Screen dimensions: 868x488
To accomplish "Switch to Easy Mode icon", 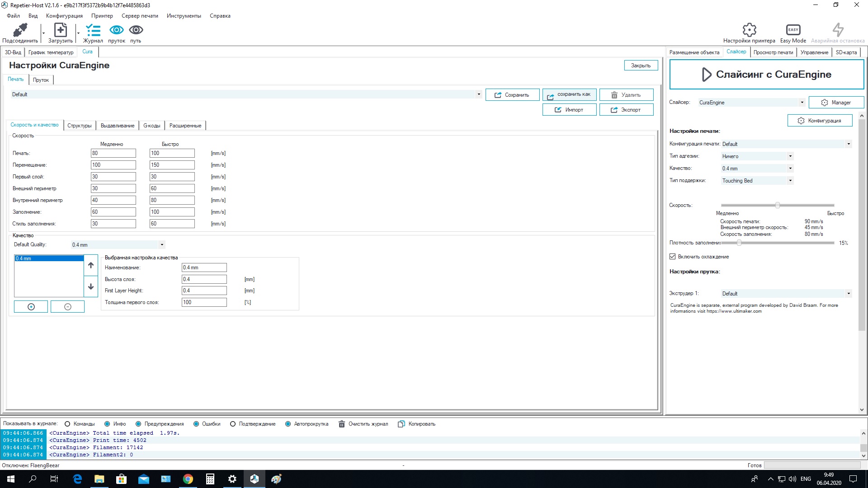I will point(793,30).
